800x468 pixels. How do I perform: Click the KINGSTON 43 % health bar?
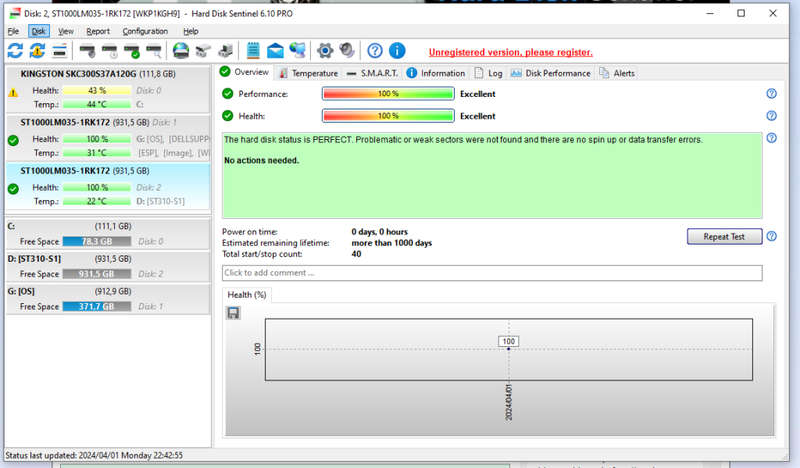pos(97,90)
